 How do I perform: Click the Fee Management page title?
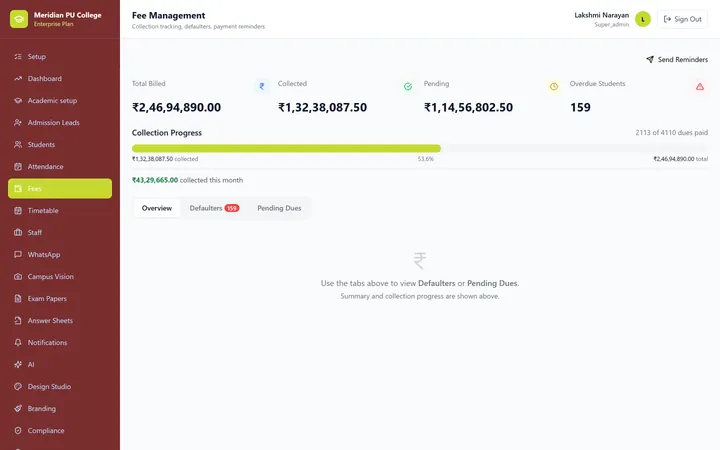click(169, 15)
